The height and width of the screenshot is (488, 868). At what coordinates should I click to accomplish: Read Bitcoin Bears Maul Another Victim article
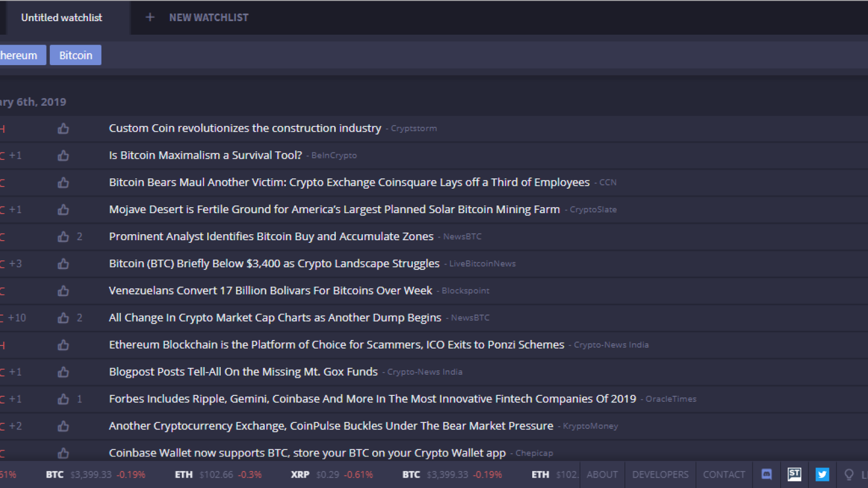349,183
